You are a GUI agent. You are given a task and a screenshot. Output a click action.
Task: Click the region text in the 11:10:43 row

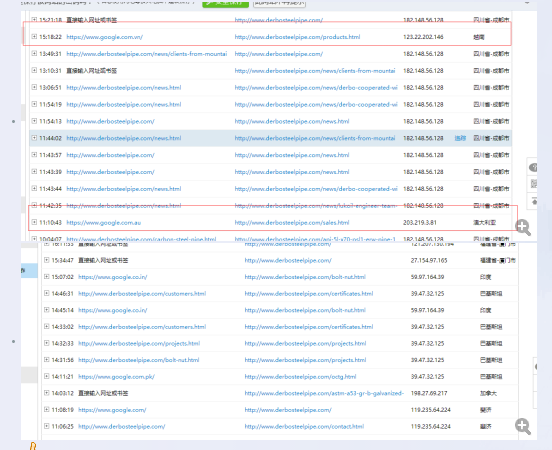(484, 223)
